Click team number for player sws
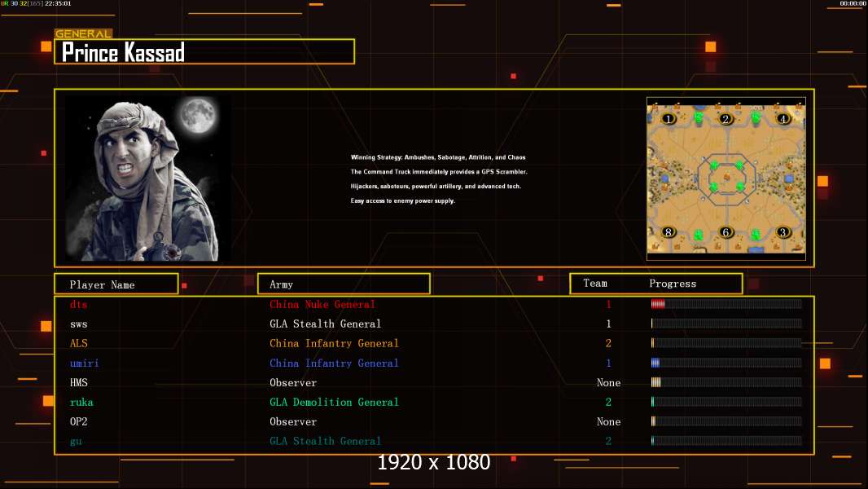868x489 pixels. tap(608, 324)
